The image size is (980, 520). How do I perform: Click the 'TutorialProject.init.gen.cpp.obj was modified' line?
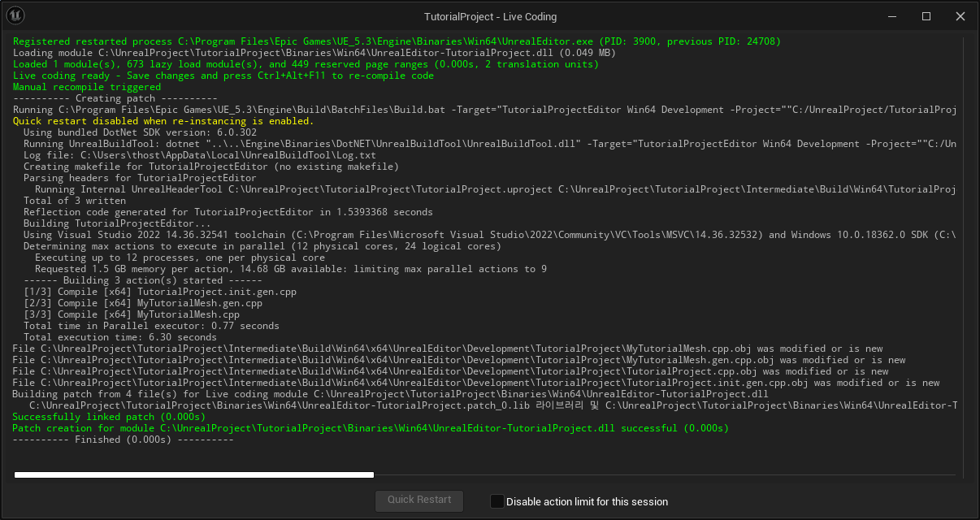pos(476,383)
